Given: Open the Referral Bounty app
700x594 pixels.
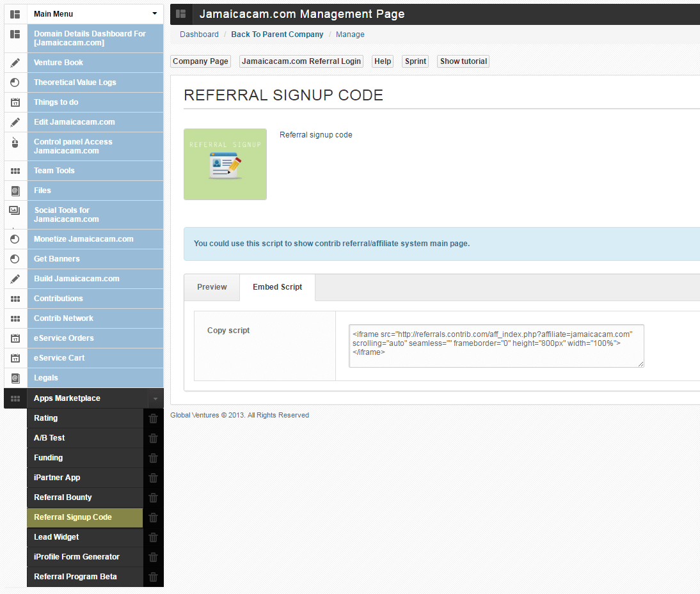Looking at the screenshot, I should (x=85, y=497).
